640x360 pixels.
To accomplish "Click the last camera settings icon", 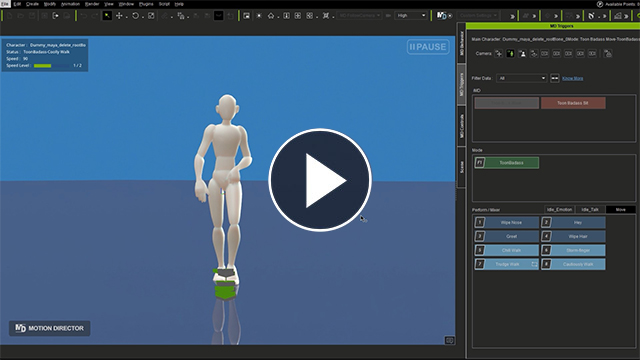I will [x=608, y=53].
